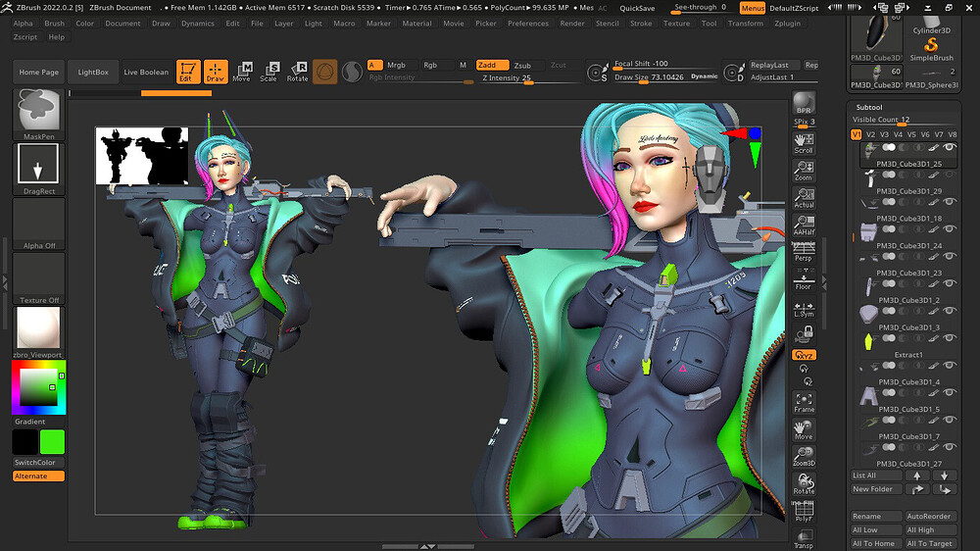This screenshot has width=980, height=551.
Task: Open the Tool palette dropdown
Action: pyautogui.click(x=709, y=24)
